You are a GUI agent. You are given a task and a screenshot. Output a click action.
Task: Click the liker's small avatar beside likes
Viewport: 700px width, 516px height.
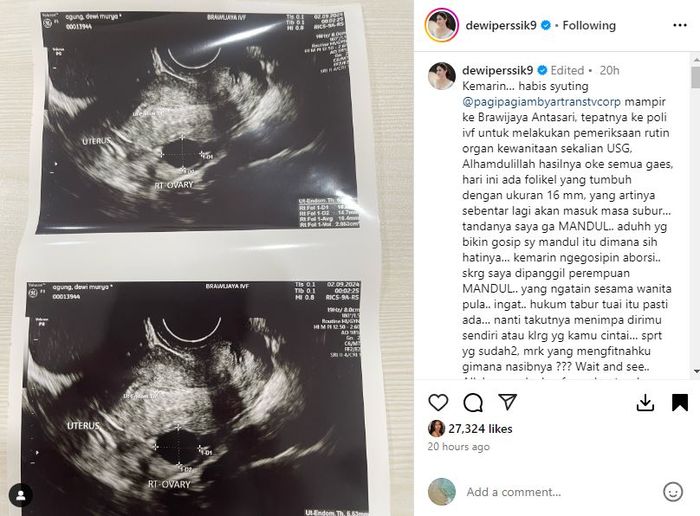pos(436,429)
